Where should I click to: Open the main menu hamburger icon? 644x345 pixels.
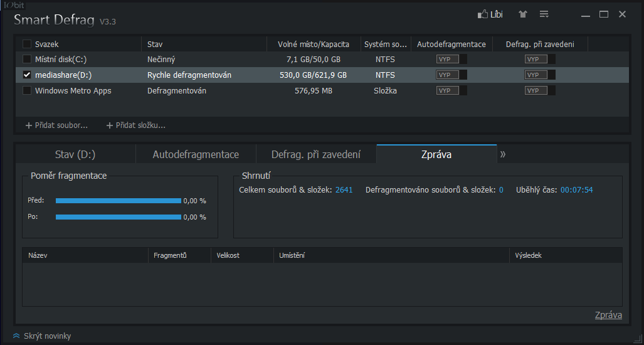pyautogui.click(x=544, y=14)
